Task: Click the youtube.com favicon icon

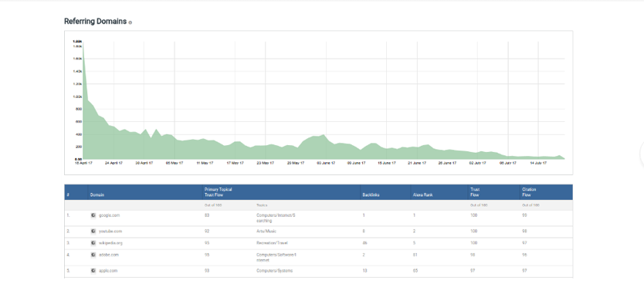Action: 93,231
